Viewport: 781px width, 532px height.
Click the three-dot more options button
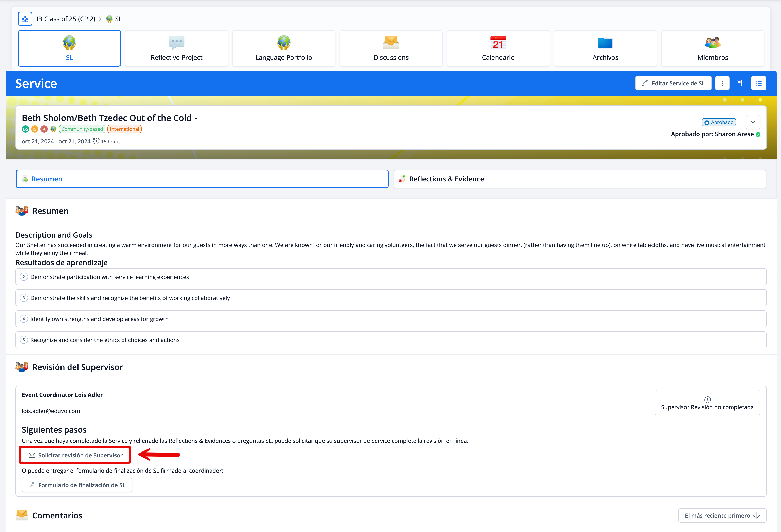point(722,83)
